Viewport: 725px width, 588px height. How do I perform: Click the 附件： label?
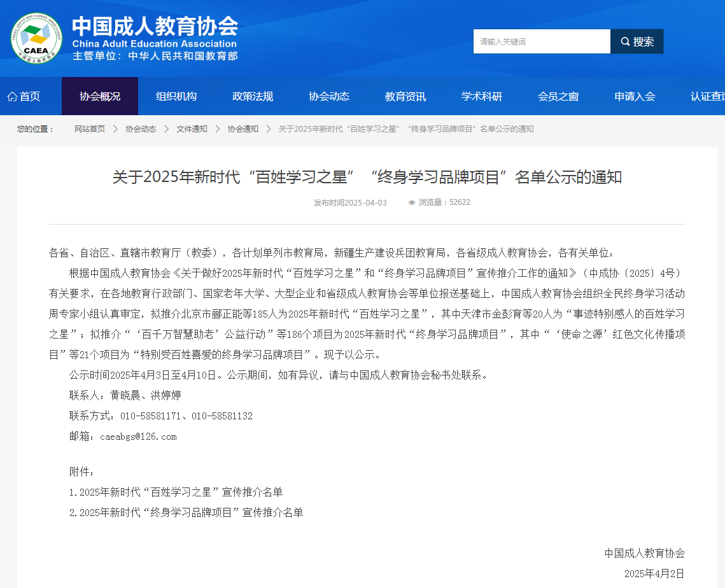click(82, 472)
